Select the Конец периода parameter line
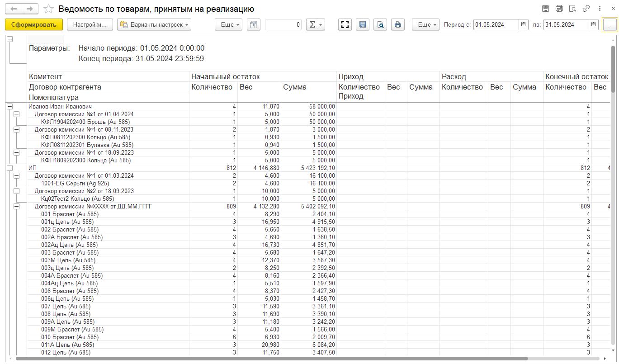 coord(142,58)
